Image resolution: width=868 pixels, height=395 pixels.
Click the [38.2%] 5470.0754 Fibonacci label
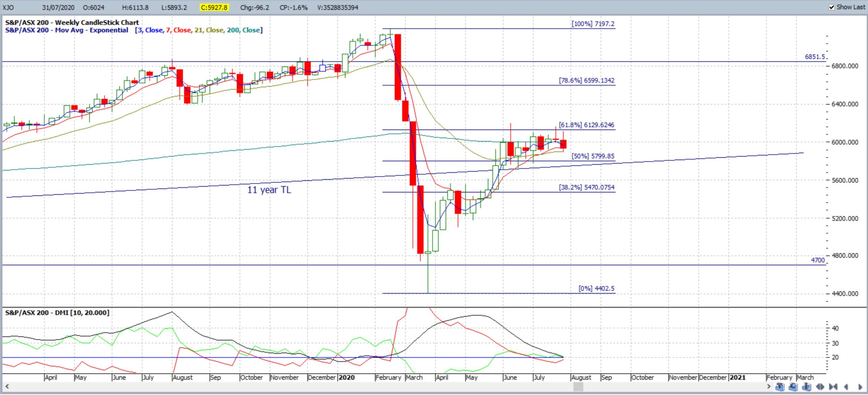[x=586, y=187]
